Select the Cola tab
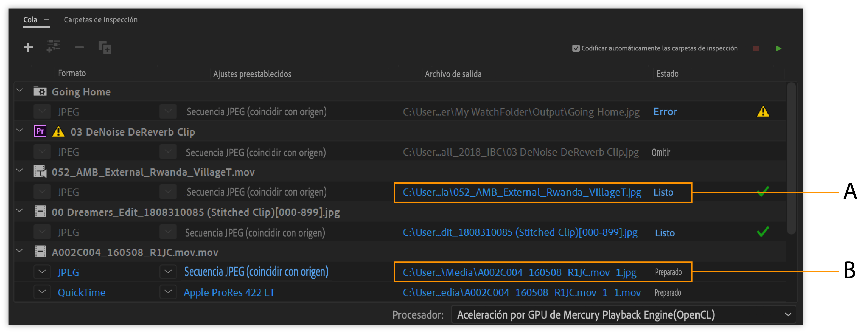868x334 pixels. pos(30,20)
